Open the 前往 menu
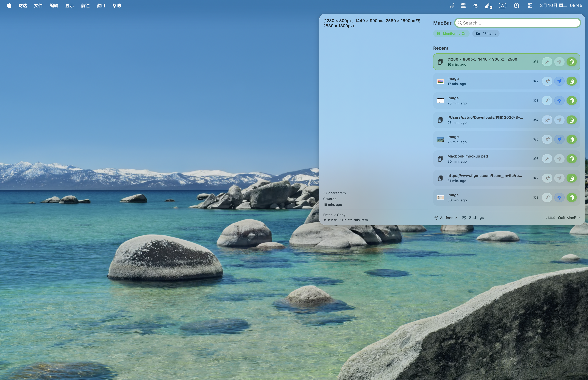This screenshot has height=380, width=588. 85,5
